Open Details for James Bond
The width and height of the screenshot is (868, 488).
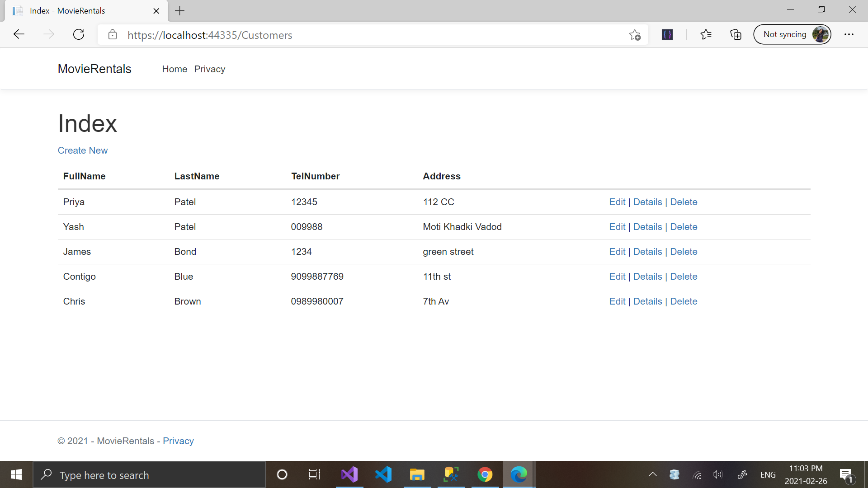pos(647,252)
